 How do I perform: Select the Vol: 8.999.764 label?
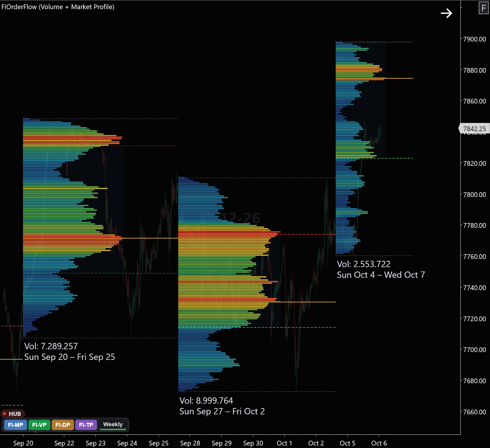[206, 400]
